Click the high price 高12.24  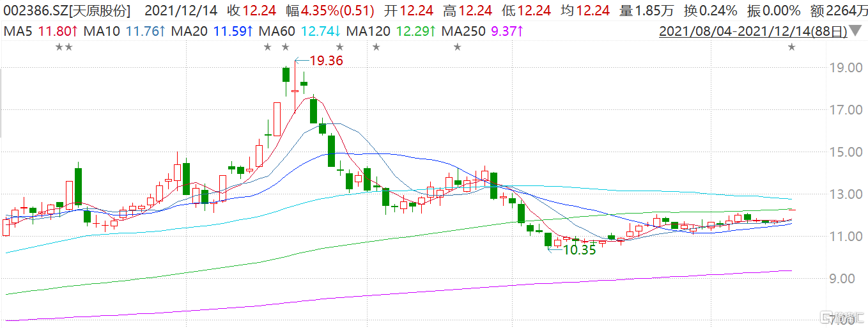tap(467, 10)
